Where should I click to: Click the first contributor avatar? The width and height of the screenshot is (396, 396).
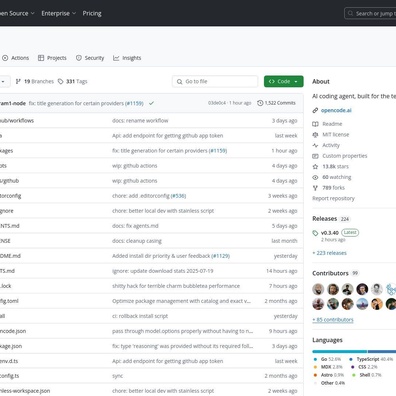pyautogui.click(x=318, y=289)
